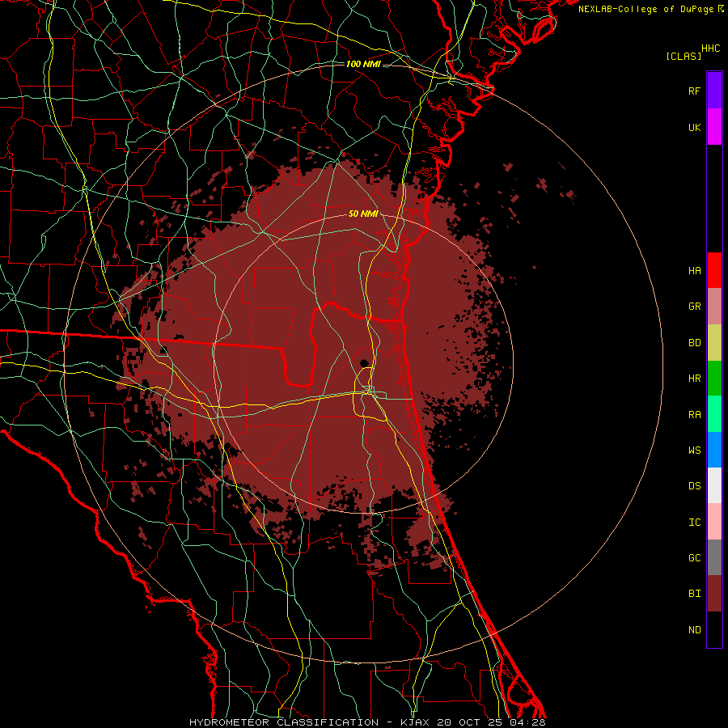
Task: Click the BD legend label
Action: click(x=694, y=343)
